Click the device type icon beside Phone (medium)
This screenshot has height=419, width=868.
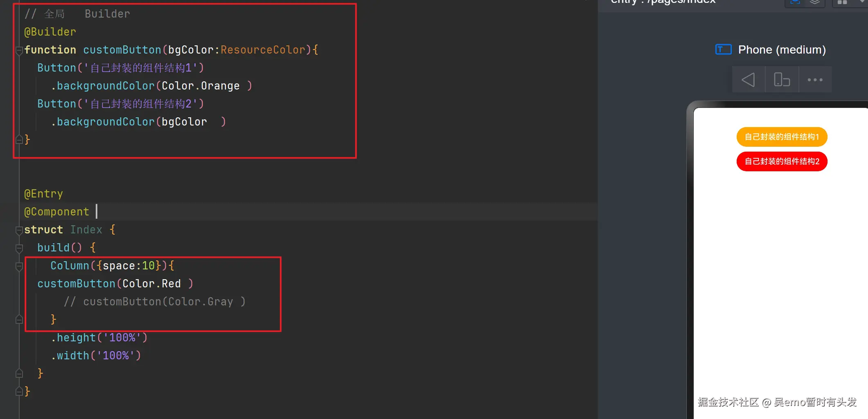coord(723,49)
